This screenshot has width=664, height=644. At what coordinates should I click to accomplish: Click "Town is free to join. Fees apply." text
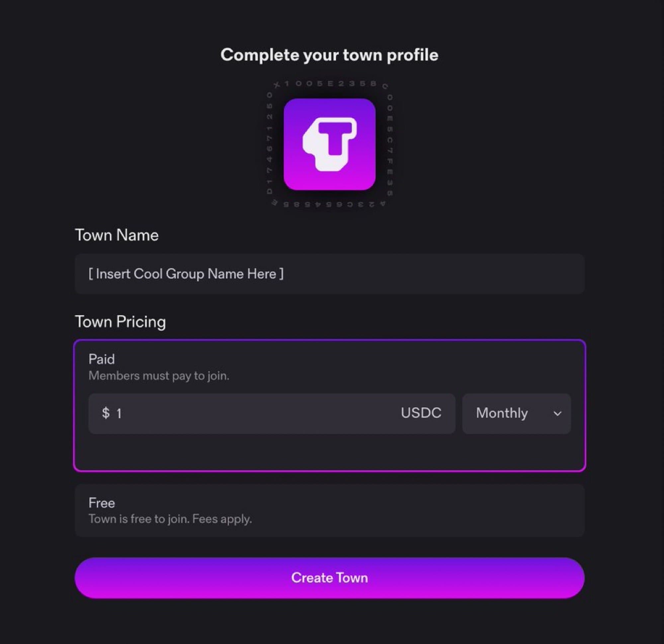[x=170, y=519]
